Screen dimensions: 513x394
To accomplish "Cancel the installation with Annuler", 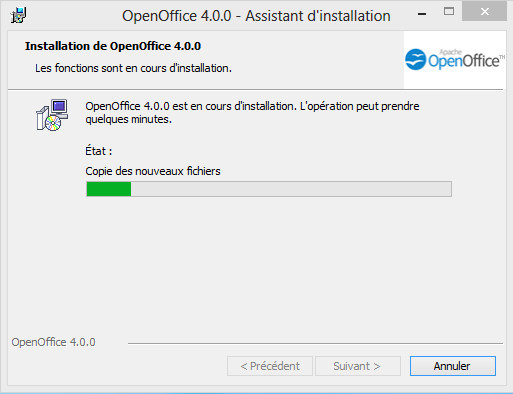I will 453,366.
